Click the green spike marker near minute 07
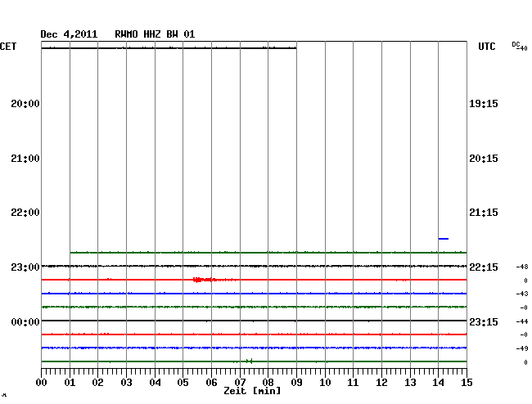532x404 pixels. 250,361
